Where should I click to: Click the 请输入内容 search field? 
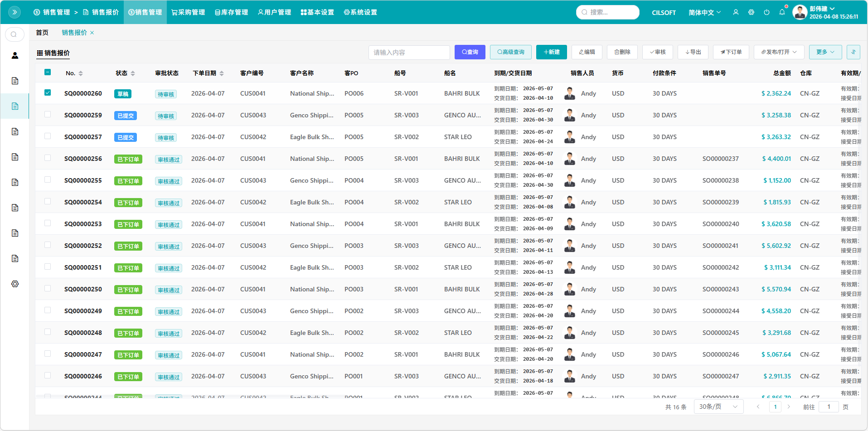(409, 53)
